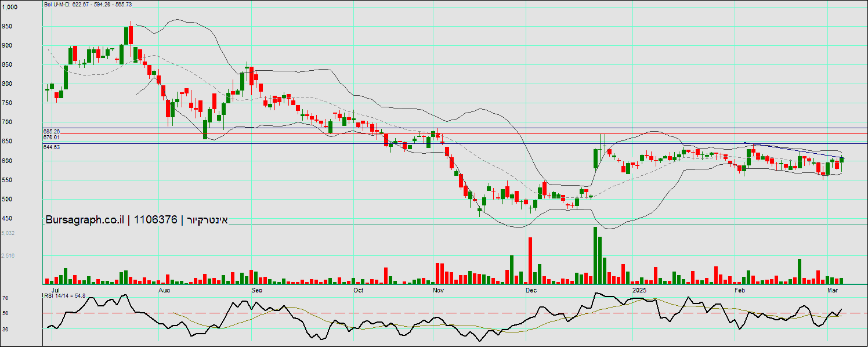The height and width of the screenshot is (347, 868).
Task: Click the tallest green volume bar
Action: pos(595,255)
